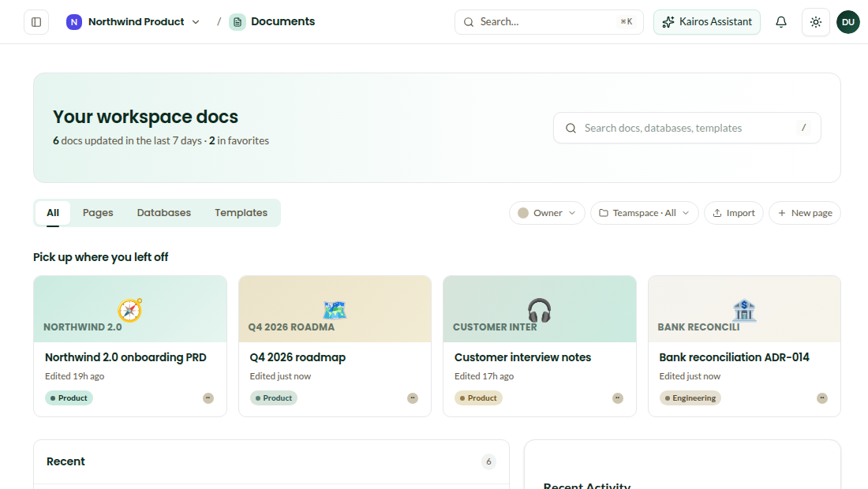Click Product tag on Customer interview notes card
The image size is (868, 489).
[478, 398]
